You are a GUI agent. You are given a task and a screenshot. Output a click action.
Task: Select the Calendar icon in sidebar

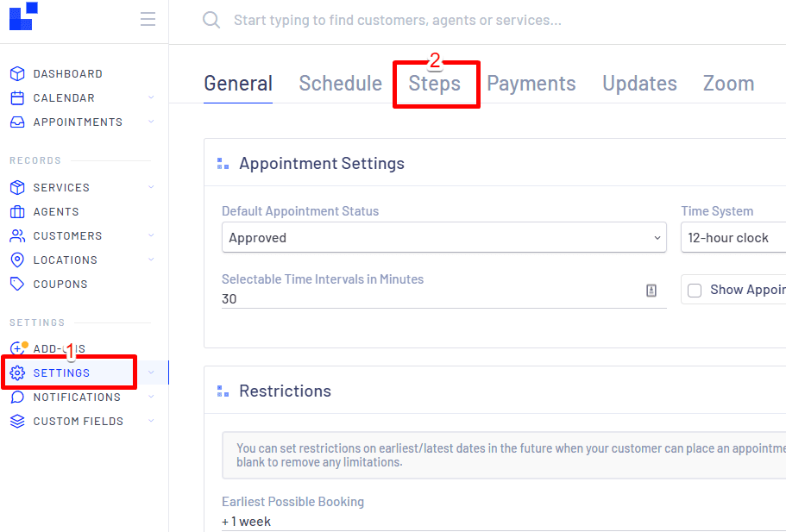19,97
